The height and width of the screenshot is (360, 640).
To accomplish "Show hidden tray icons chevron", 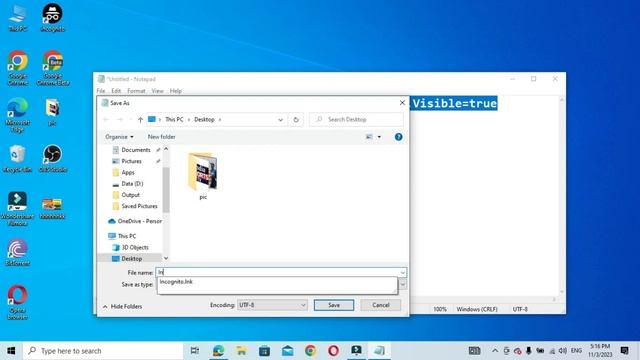I will pyautogui.click(x=495, y=351).
